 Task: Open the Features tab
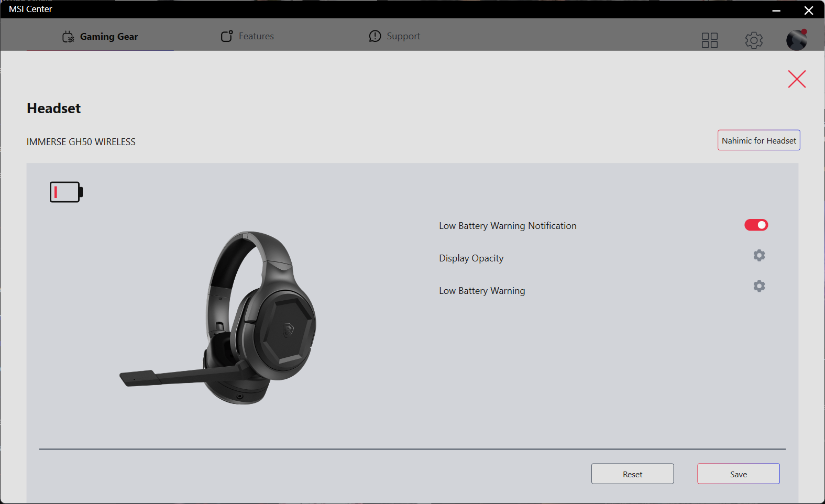247,36
